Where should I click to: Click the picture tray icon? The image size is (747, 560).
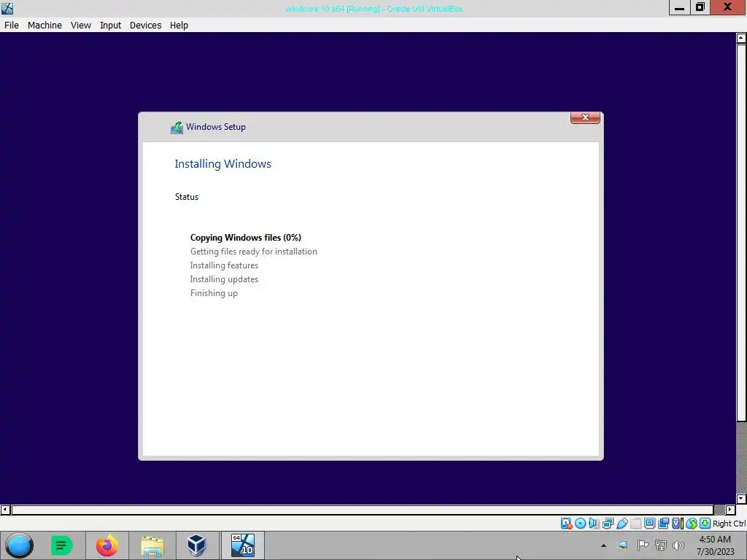(623, 545)
